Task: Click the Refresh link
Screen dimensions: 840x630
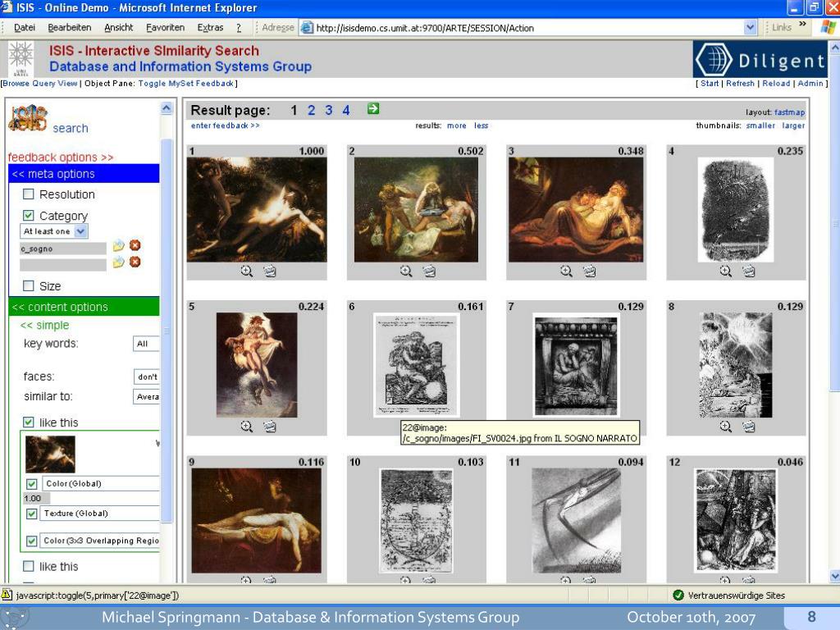Action: (740, 83)
